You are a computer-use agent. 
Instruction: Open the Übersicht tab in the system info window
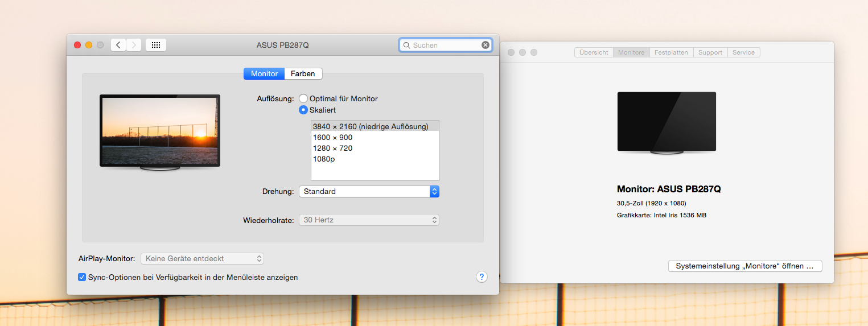(x=594, y=52)
